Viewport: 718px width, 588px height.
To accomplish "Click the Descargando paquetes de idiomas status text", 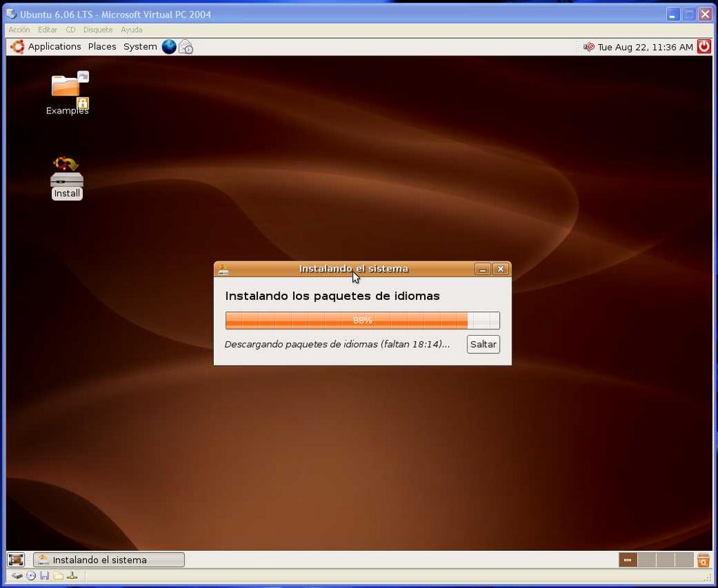I will tap(337, 344).
